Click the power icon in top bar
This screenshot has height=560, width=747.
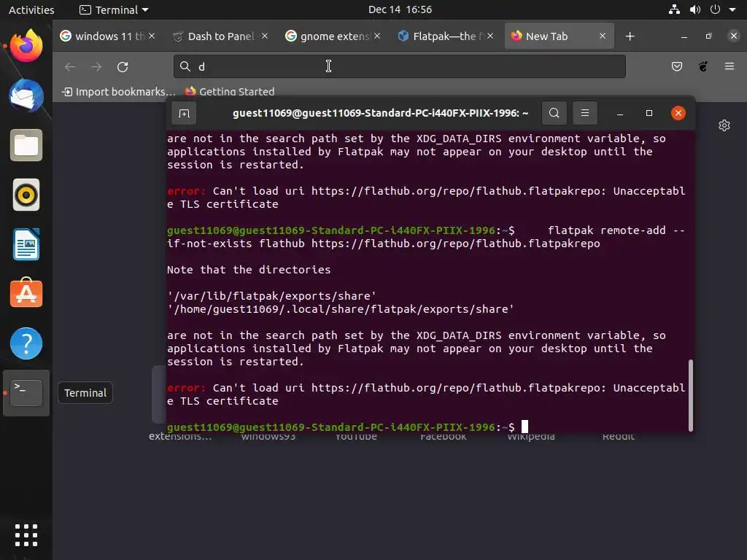[715, 9]
